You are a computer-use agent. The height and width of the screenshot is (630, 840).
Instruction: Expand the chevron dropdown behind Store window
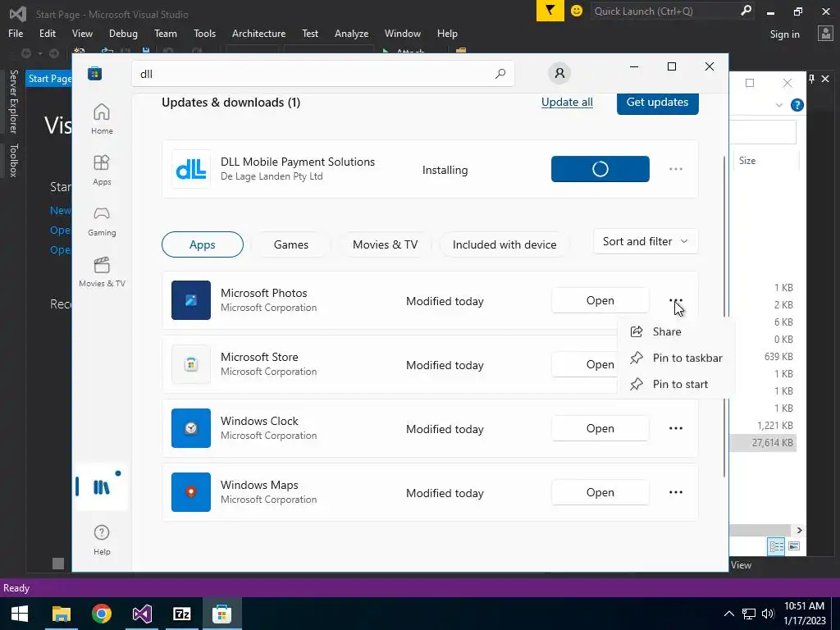coord(779,105)
